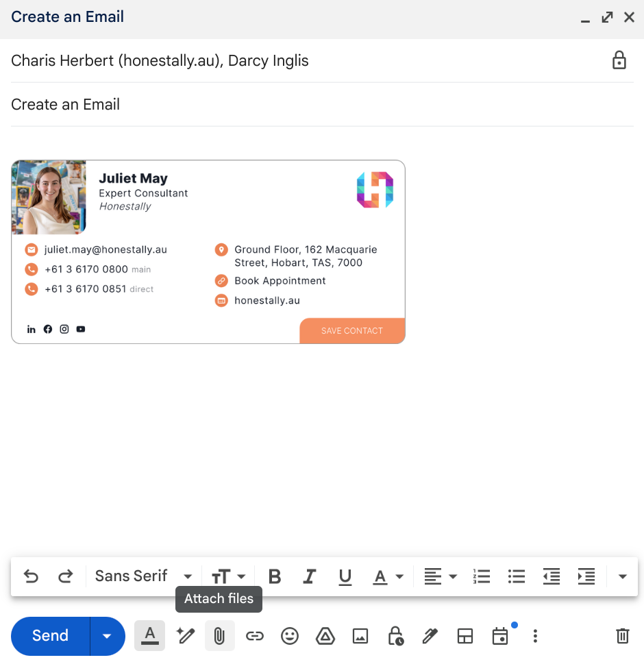Insert signature with the pen icon
The image size is (644, 662).
coord(430,636)
